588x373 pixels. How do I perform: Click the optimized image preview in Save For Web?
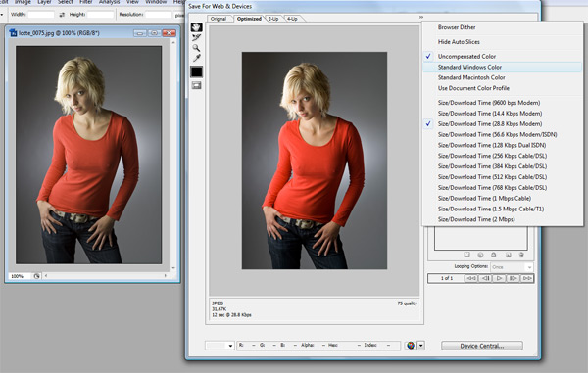[x=315, y=161]
